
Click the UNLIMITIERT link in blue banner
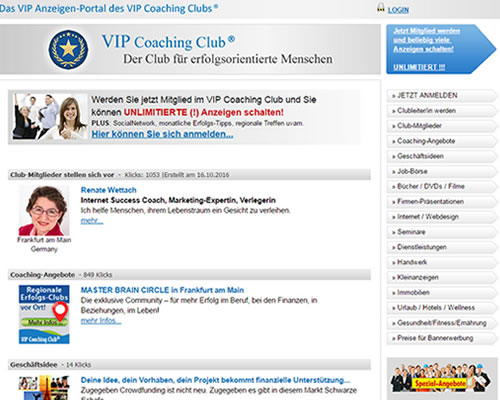(419, 67)
